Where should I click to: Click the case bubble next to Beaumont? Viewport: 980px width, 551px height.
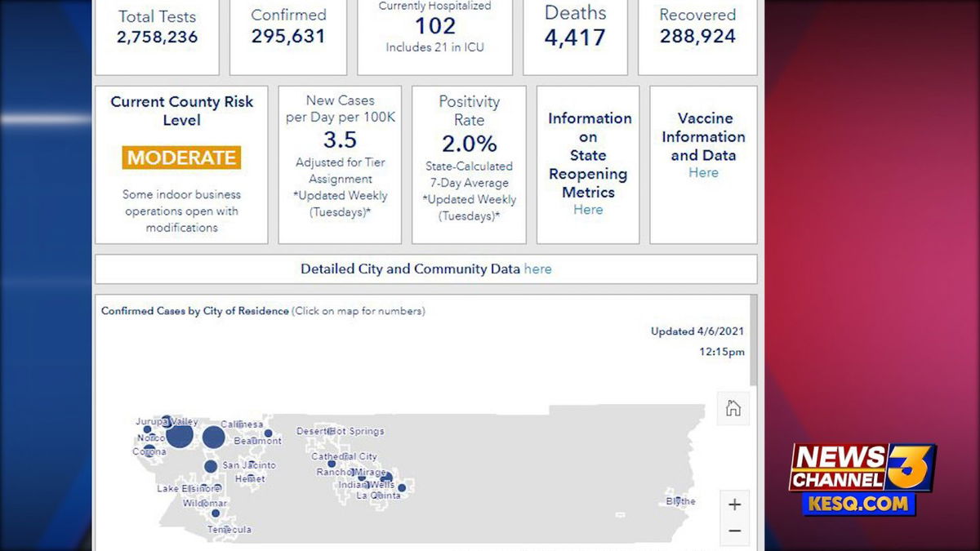(268, 433)
